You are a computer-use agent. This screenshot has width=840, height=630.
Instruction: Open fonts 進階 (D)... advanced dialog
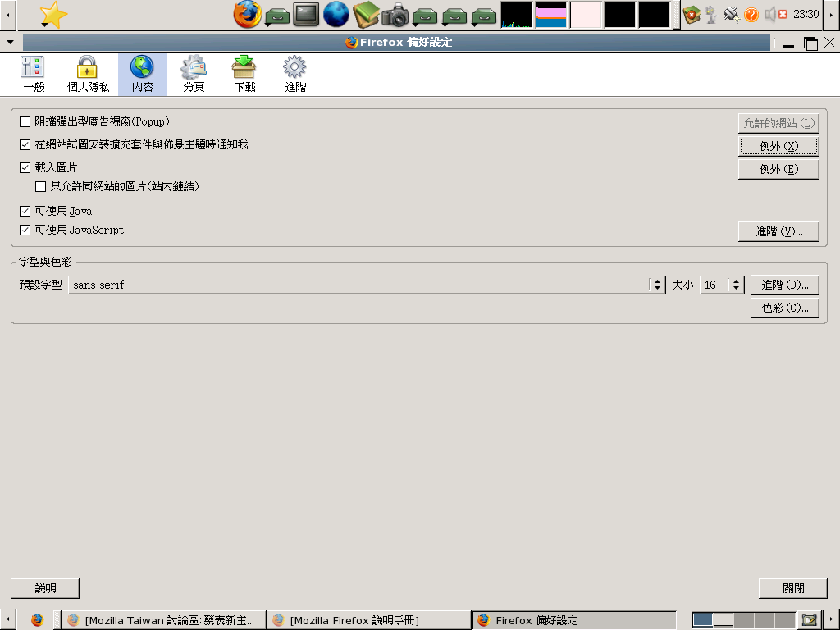pos(785,285)
